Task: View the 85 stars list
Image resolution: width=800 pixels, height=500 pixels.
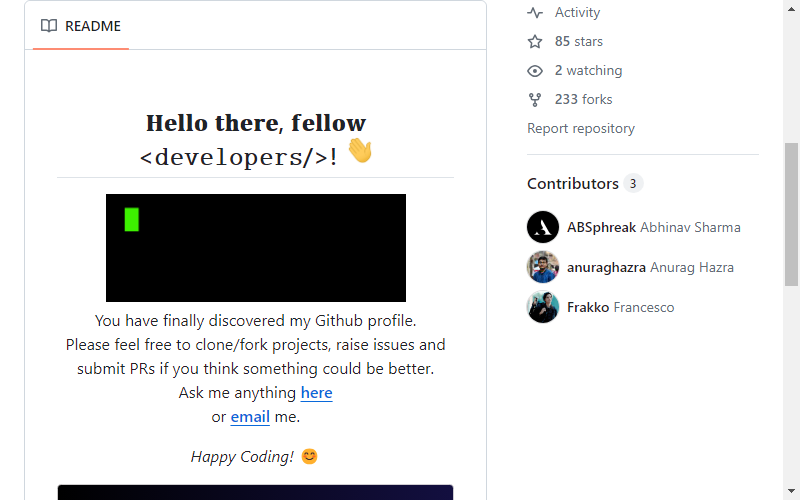Action: coord(579,41)
